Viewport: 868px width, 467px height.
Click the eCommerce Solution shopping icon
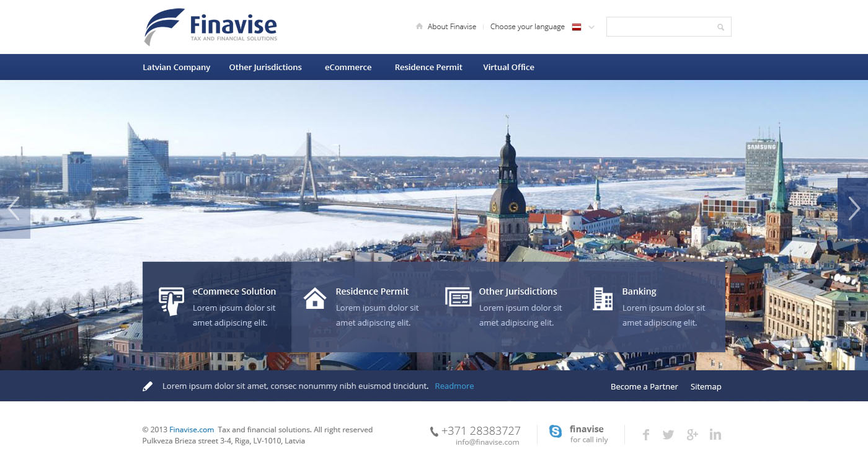[172, 298]
